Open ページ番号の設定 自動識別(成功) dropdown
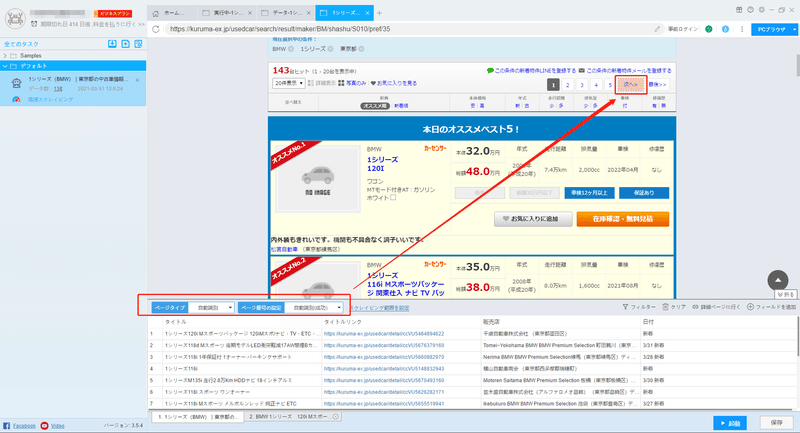 tap(314, 308)
